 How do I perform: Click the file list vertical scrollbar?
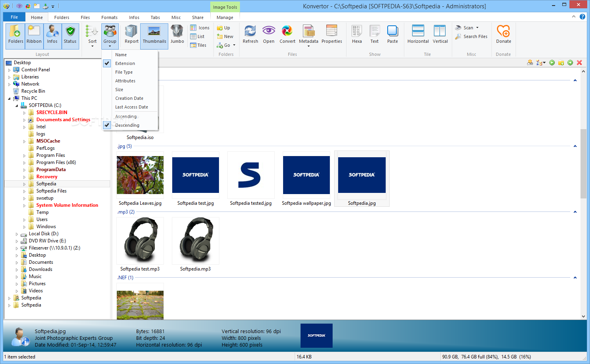583,164
